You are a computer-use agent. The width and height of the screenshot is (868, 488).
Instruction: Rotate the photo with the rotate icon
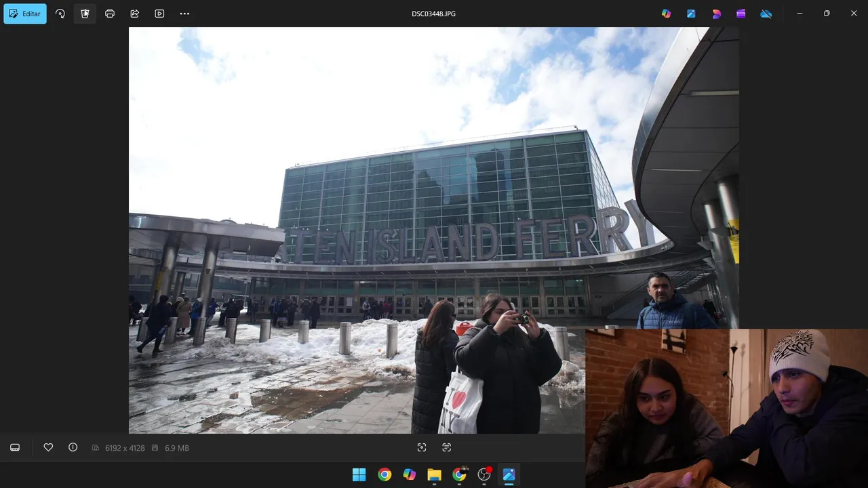(x=60, y=14)
